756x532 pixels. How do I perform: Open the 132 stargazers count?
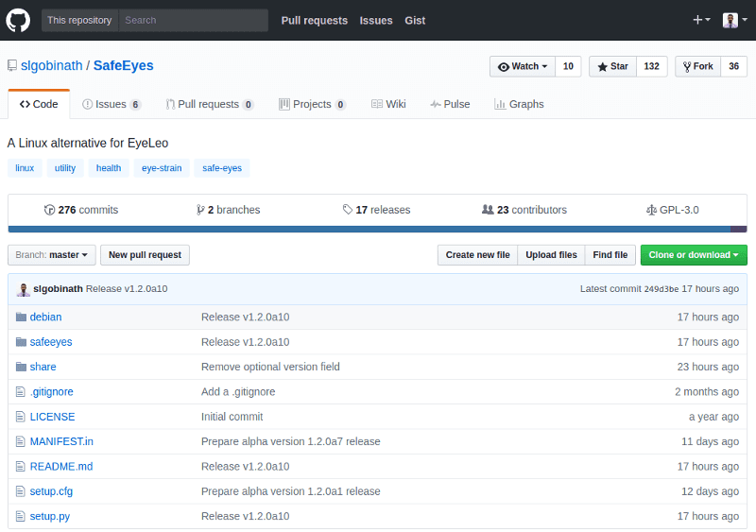(x=652, y=66)
